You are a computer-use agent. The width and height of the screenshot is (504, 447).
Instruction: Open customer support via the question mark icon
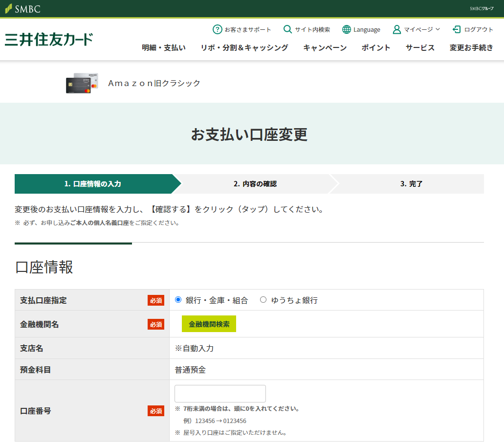coord(217,29)
